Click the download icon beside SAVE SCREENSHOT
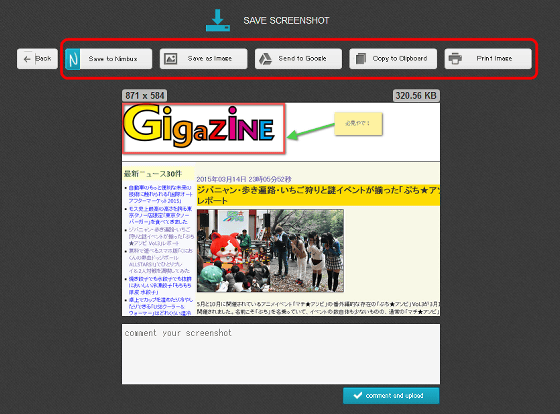Viewport: 560px width, 414px height. click(218, 20)
